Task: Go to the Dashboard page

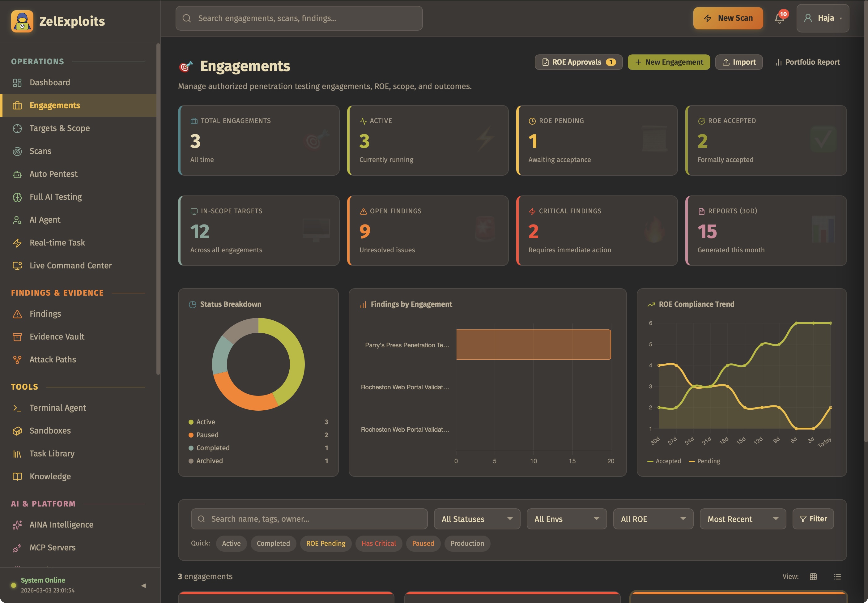Action: pyautogui.click(x=49, y=82)
